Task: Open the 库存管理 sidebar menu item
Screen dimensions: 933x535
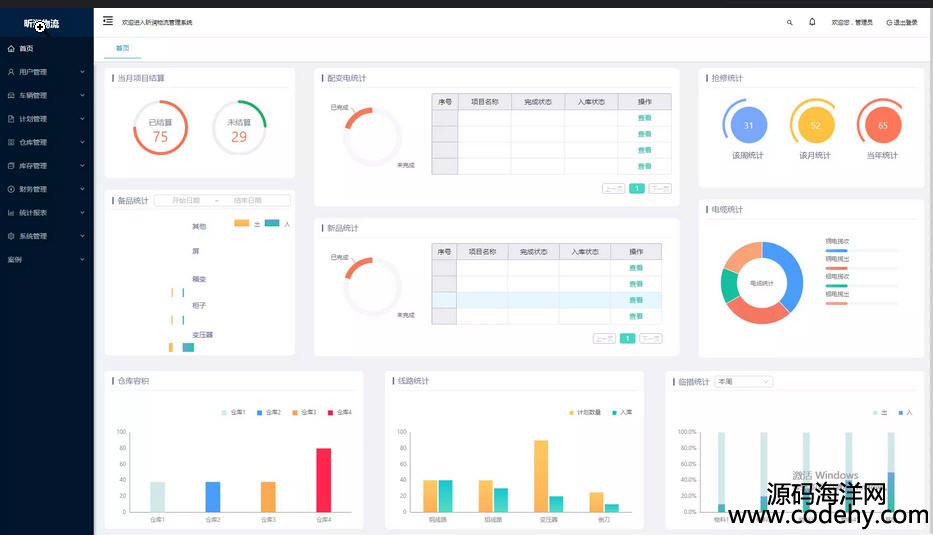Action: click(x=33, y=166)
